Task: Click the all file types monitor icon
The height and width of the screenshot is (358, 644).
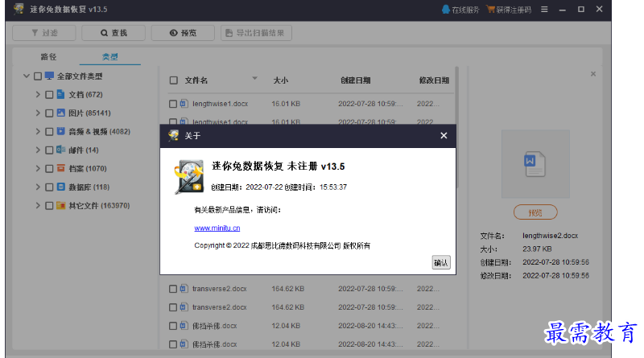Action: (x=49, y=76)
